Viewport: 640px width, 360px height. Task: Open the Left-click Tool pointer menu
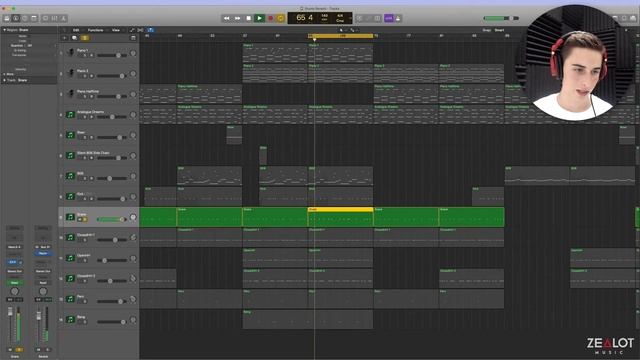(x=342, y=30)
